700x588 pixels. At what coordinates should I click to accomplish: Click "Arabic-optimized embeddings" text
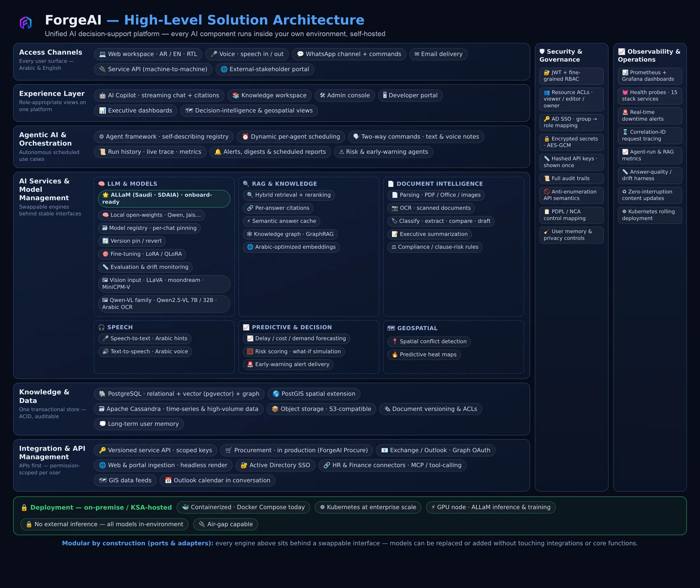[x=295, y=247]
